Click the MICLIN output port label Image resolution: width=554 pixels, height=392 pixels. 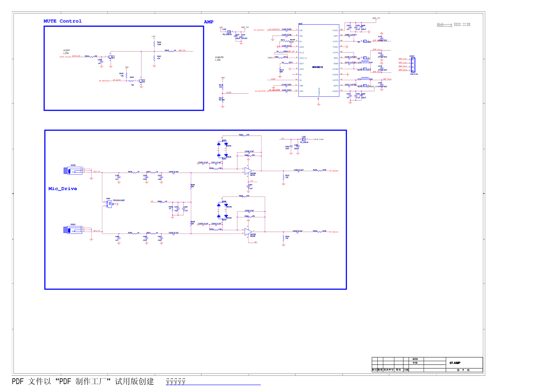[x=335, y=232]
